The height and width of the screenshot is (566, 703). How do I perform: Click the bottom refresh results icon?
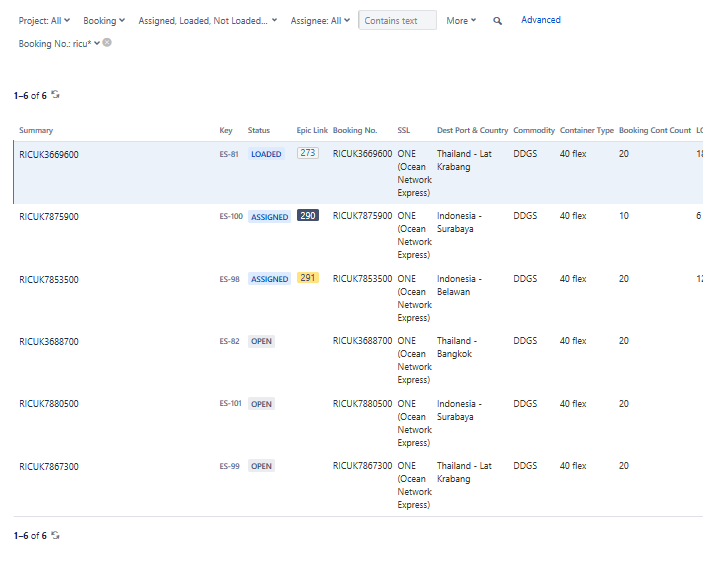(x=56, y=536)
